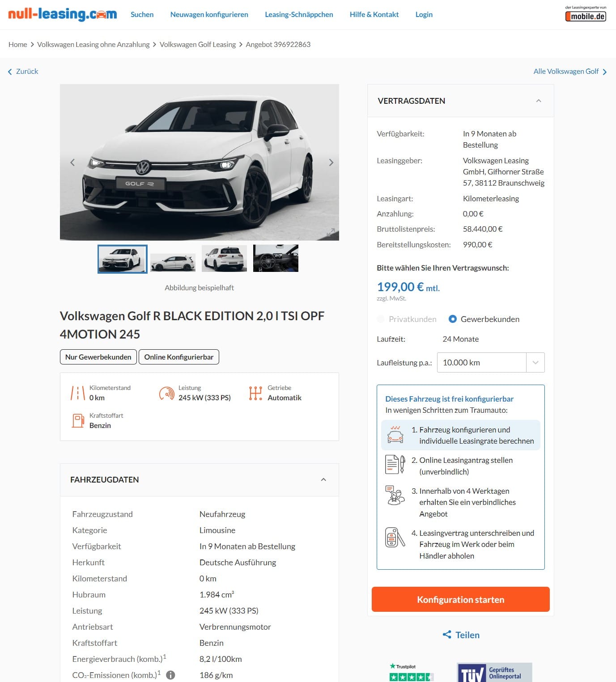The image size is (616, 682).
Task: Open the Laufleistung p.a. dropdown
Action: coord(491,363)
